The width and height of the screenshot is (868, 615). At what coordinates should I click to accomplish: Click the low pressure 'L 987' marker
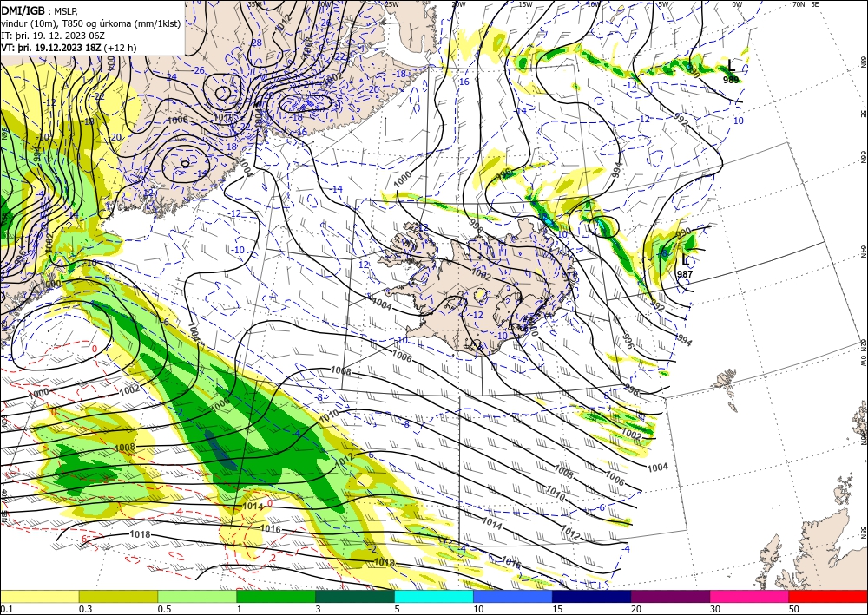click(x=685, y=266)
